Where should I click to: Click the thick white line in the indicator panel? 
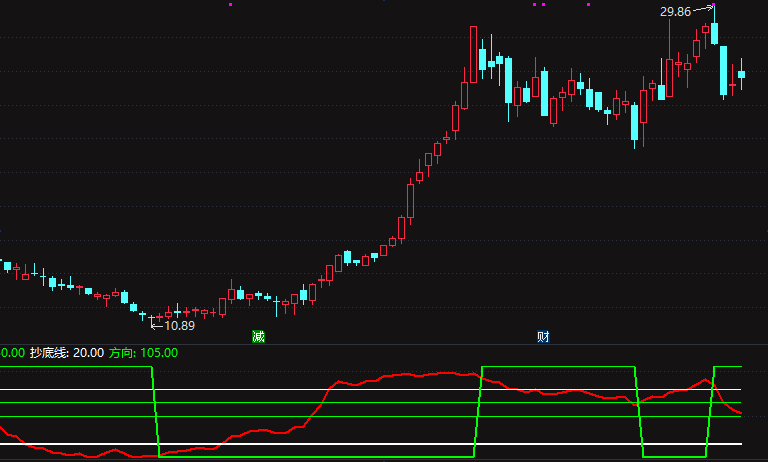click(371, 444)
